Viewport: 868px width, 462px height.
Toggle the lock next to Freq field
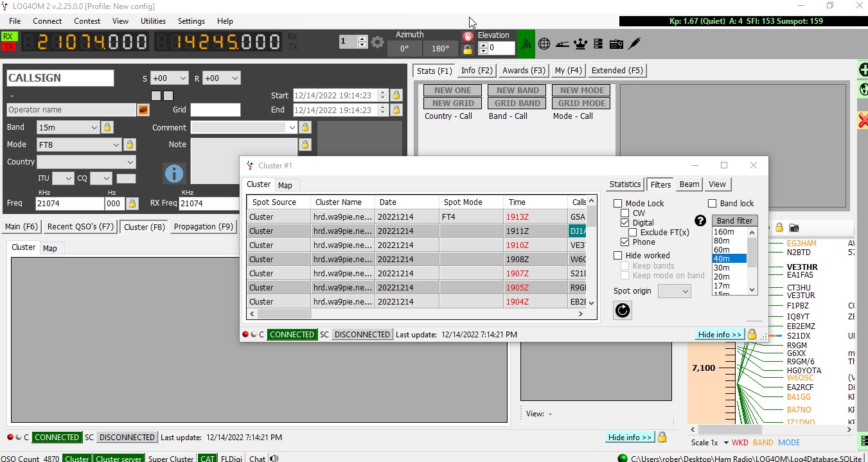[132, 203]
